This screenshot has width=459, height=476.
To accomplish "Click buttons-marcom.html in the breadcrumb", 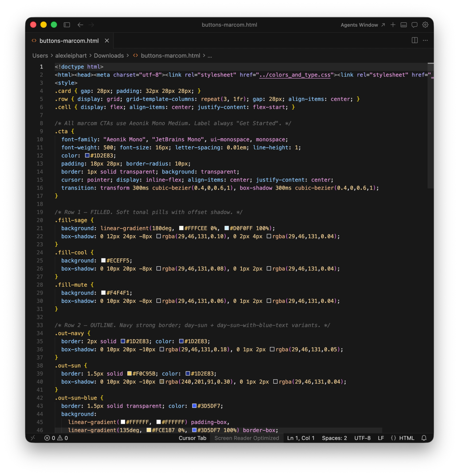I will click(170, 56).
